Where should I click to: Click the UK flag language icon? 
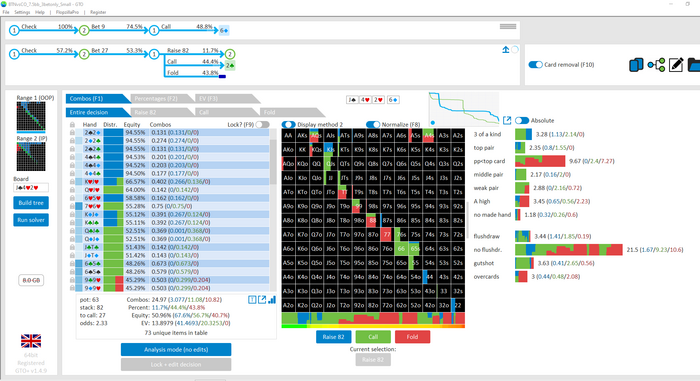click(x=31, y=341)
